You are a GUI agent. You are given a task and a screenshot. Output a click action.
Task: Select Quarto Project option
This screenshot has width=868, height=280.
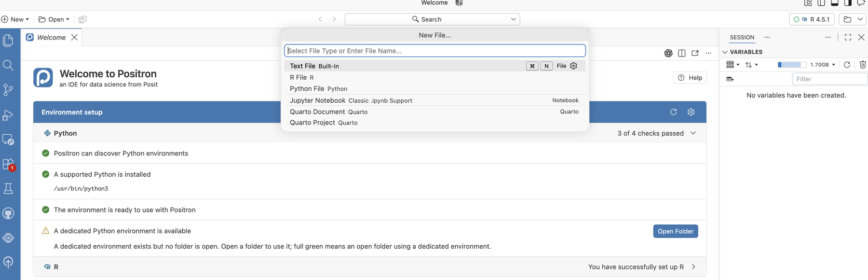435,123
